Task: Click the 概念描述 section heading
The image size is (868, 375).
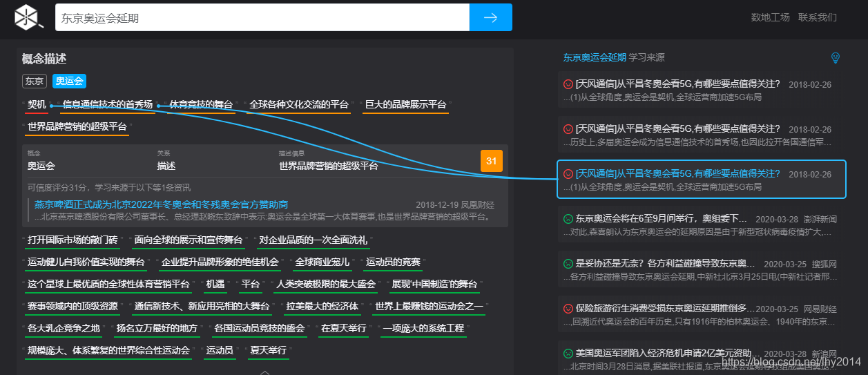Action: [x=44, y=59]
